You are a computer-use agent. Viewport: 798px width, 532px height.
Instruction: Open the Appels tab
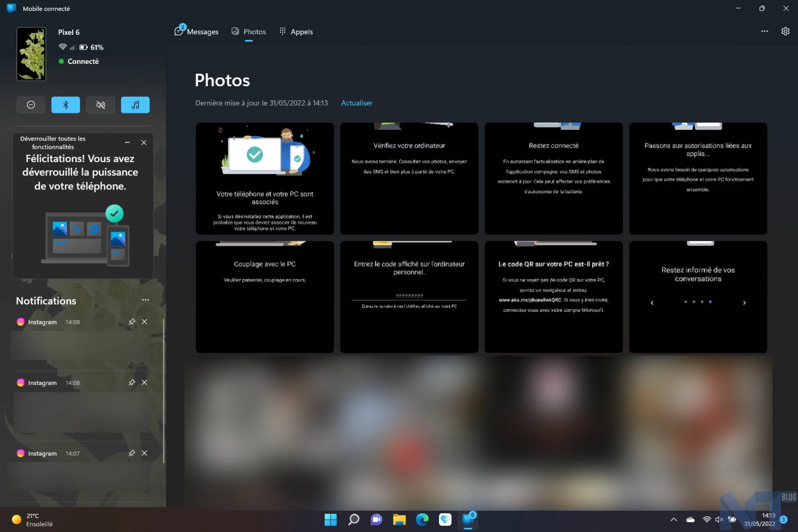(x=296, y=32)
